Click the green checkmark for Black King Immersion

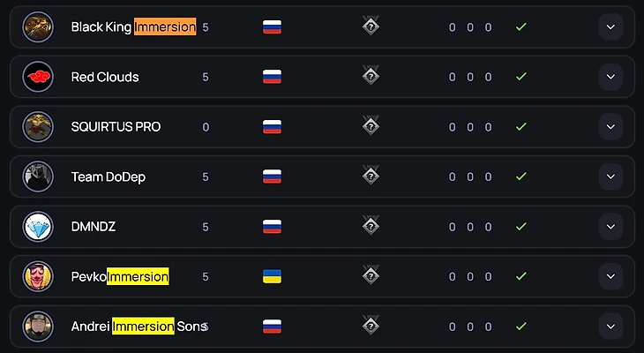tap(521, 27)
